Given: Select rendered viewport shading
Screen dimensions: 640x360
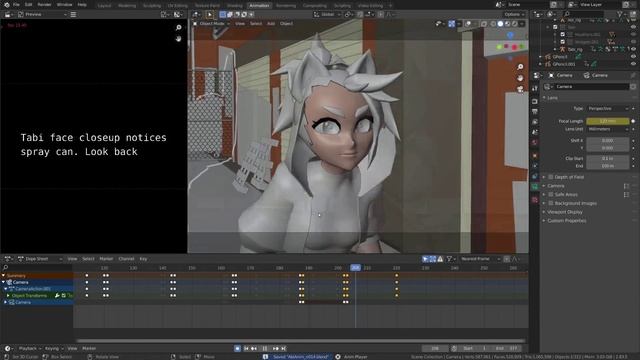Looking at the screenshot, I should (515, 24).
